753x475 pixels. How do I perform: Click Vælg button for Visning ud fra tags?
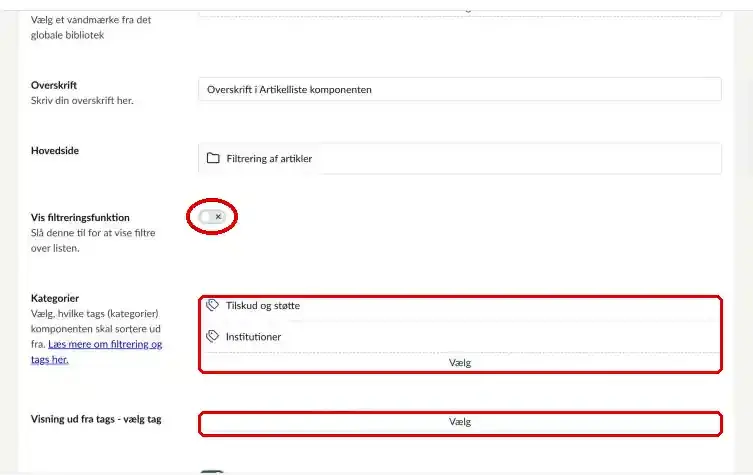click(x=460, y=422)
